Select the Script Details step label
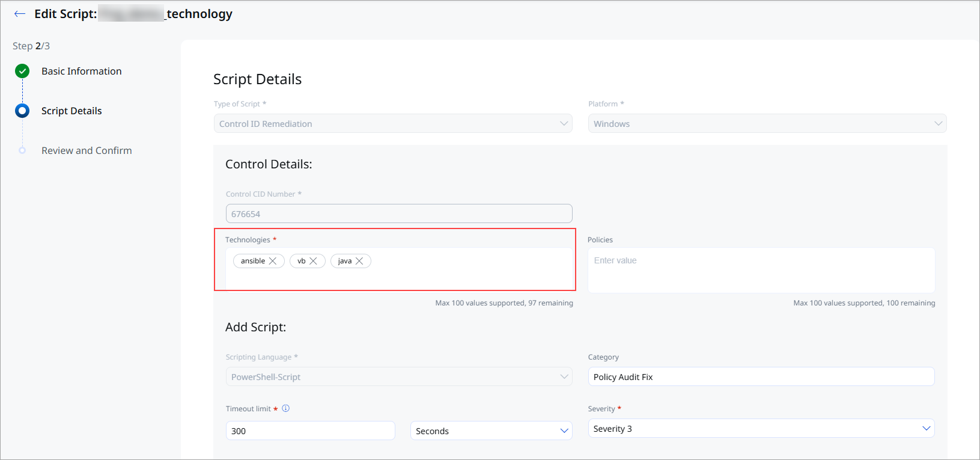Viewport: 980px width, 460px height. (x=72, y=111)
